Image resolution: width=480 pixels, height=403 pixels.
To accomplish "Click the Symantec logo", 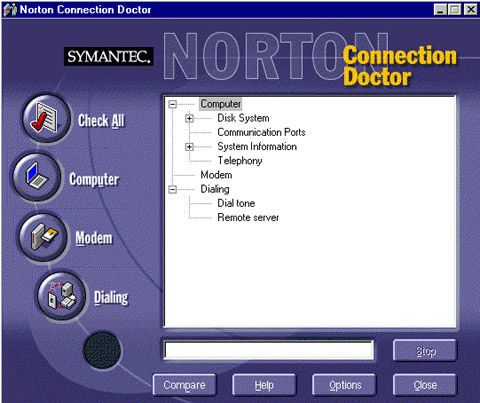I will [x=109, y=56].
